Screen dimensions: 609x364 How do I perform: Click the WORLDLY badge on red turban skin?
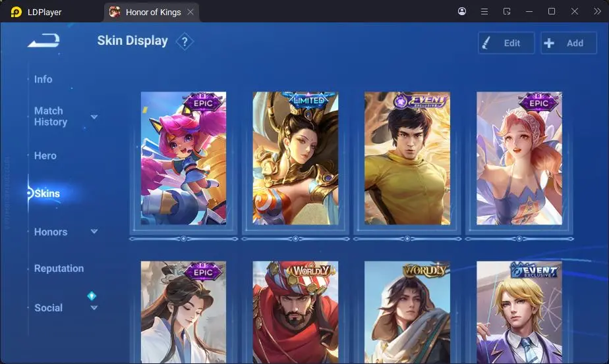pos(310,271)
